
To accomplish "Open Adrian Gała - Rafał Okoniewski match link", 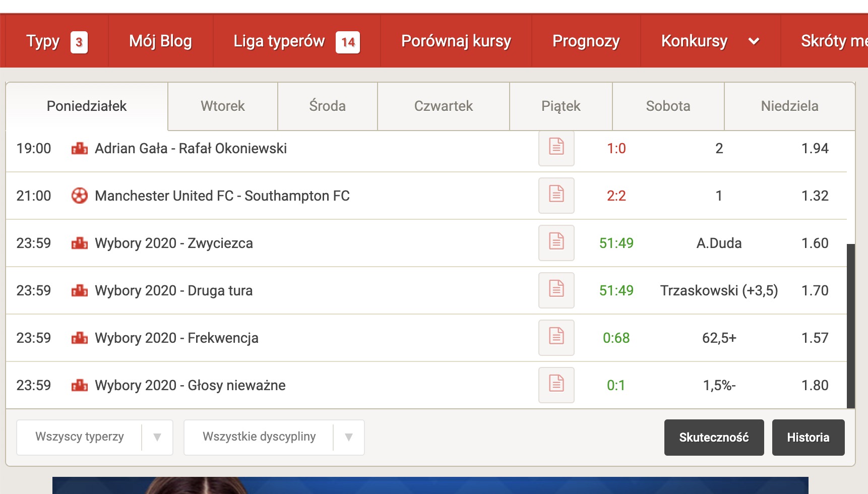I will click(x=191, y=148).
